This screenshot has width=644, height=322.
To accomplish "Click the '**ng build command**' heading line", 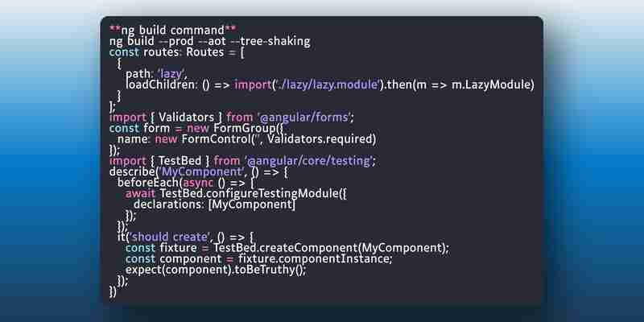I will point(172,30).
